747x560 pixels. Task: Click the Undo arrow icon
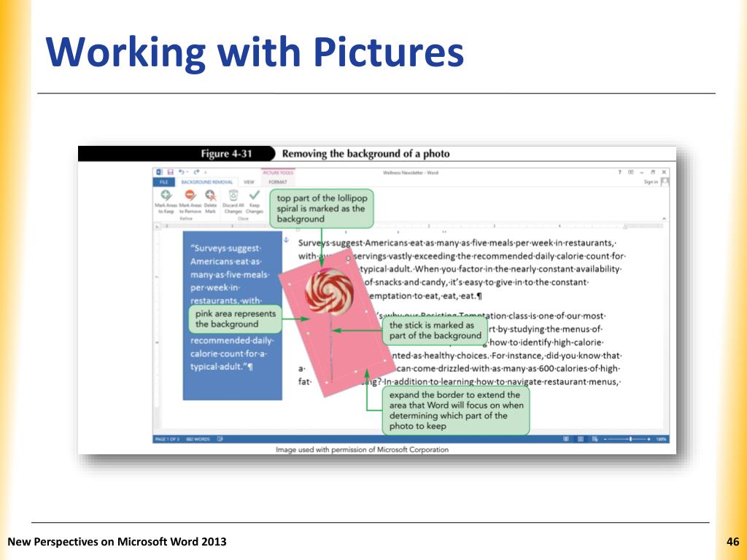(182, 172)
